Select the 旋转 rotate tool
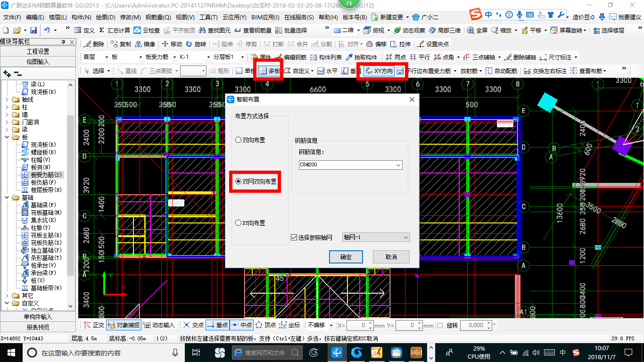Image resolution: width=644 pixels, height=362 pixels. coord(196,44)
